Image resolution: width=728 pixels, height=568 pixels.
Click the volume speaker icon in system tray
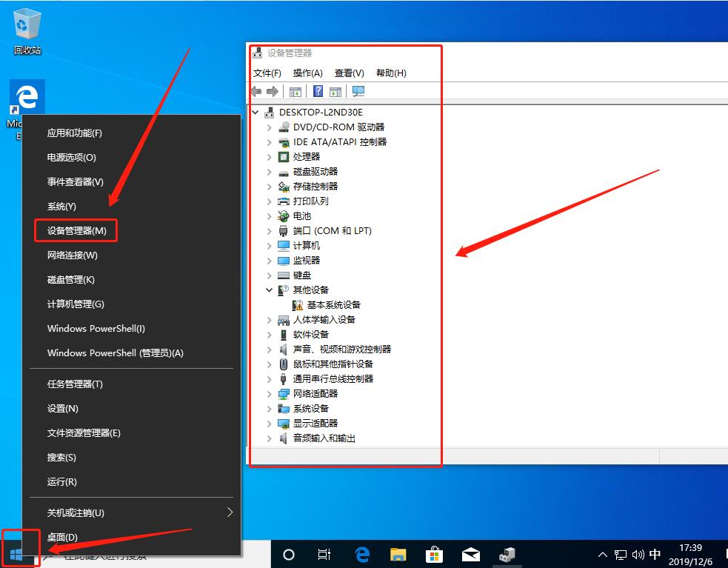[x=638, y=554]
